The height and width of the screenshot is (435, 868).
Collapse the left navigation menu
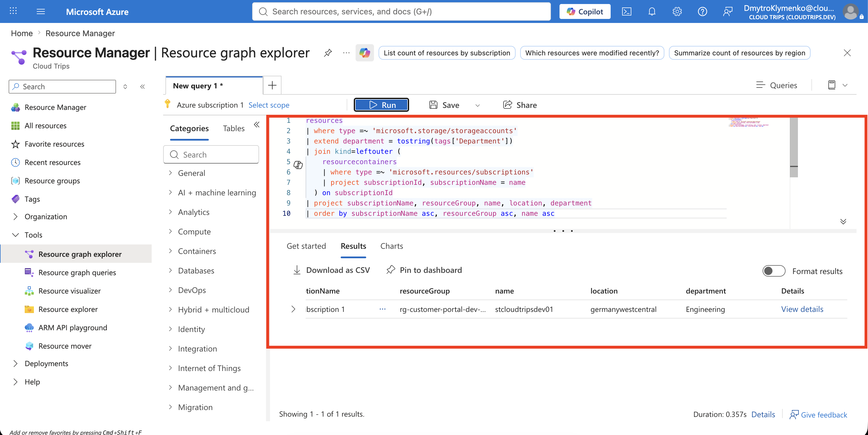[x=142, y=87]
